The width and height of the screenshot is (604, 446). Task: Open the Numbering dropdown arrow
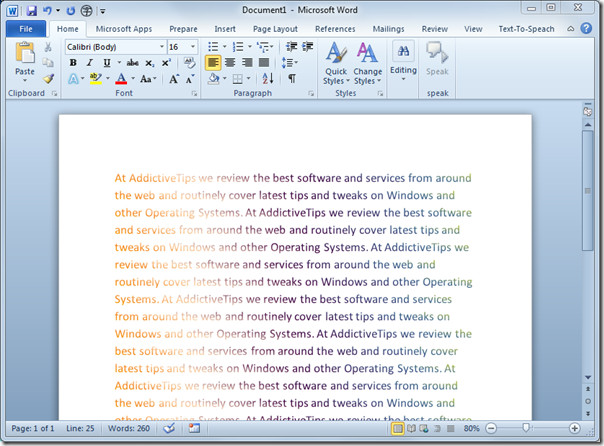coord(250,47)
